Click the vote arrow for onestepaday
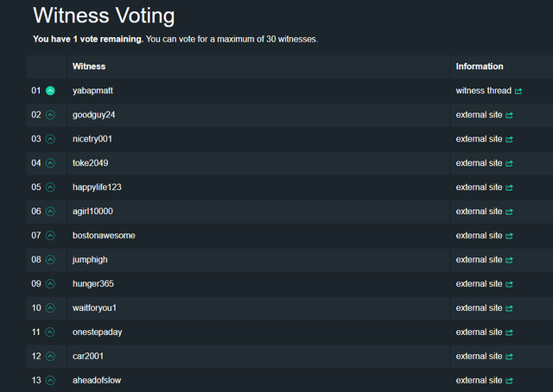 point(50,332)
